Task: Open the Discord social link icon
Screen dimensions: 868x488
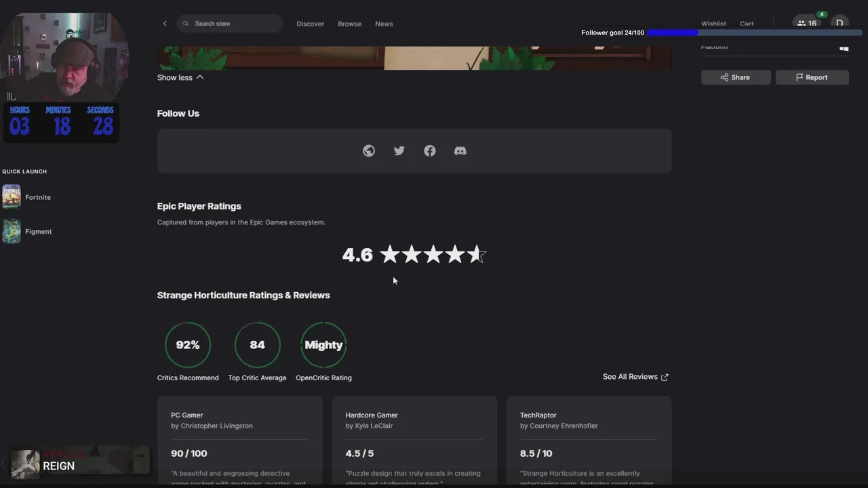Action: [x=460, y=151]
